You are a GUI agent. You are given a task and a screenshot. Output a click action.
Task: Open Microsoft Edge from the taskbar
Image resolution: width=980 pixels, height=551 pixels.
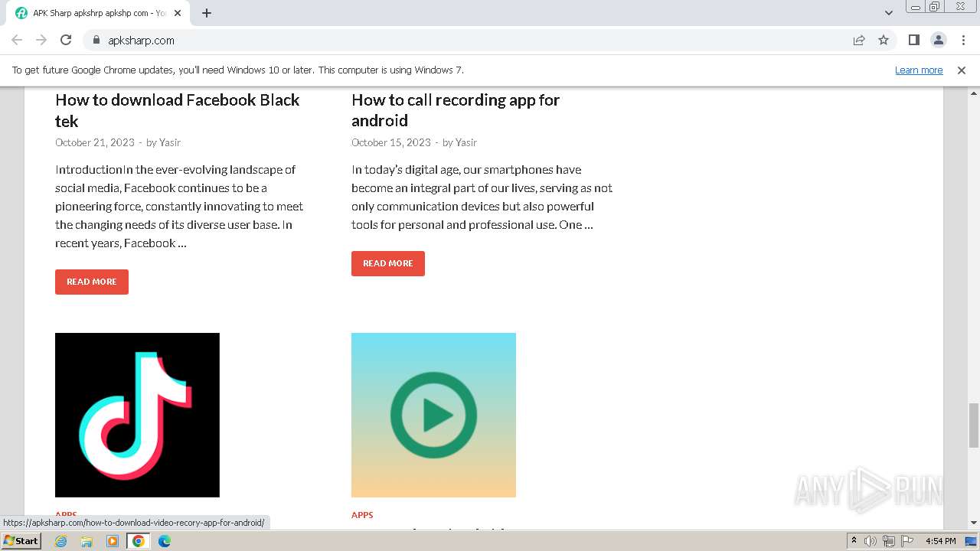tap(165, 541)
